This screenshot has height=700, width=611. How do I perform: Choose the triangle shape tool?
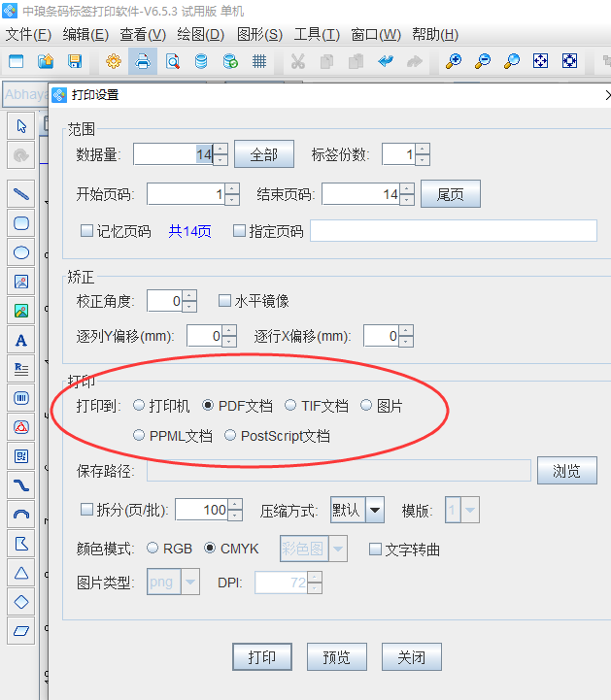21,572
